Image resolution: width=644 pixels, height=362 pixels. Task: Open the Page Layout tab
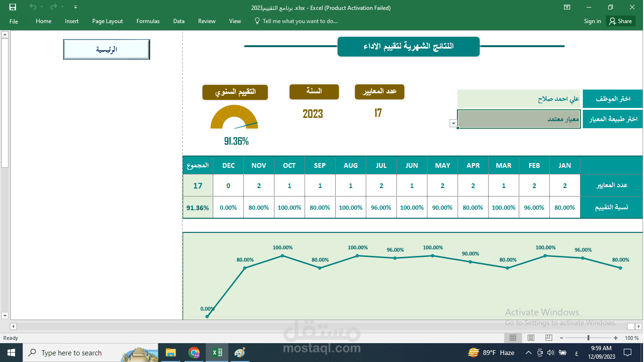coord(107,21)
